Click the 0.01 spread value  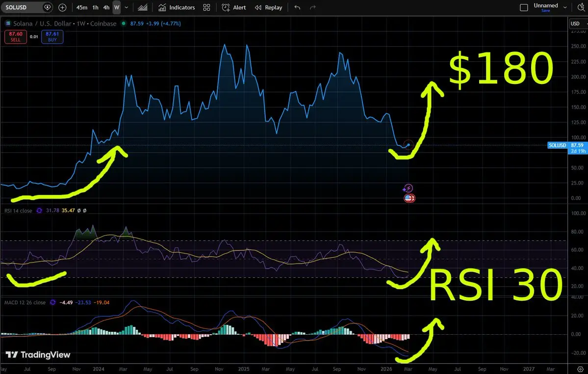click(34, 37)
